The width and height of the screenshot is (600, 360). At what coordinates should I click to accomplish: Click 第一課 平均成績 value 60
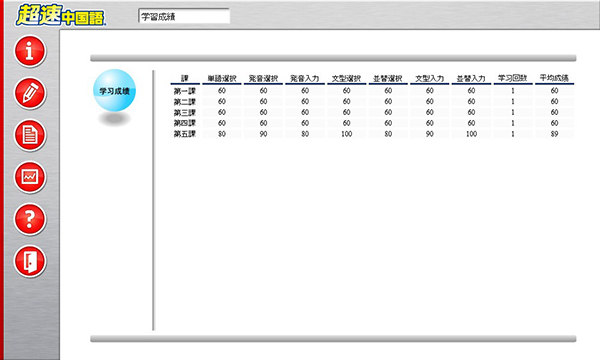554,91
